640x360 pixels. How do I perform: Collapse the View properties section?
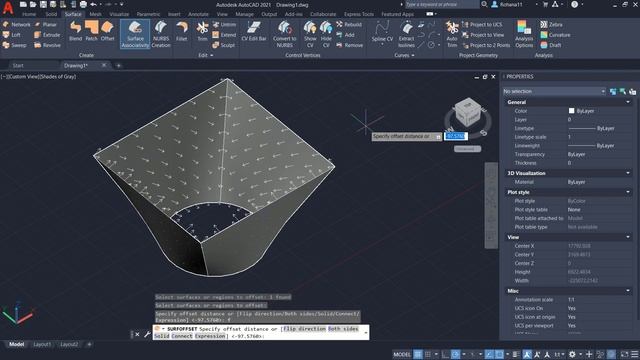pyautogui.click(x=628, y=237)
